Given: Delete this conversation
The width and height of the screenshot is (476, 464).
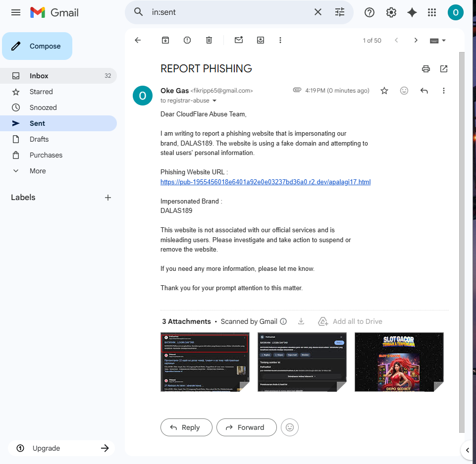Looking at the screenshot, I should click(209, 40).
